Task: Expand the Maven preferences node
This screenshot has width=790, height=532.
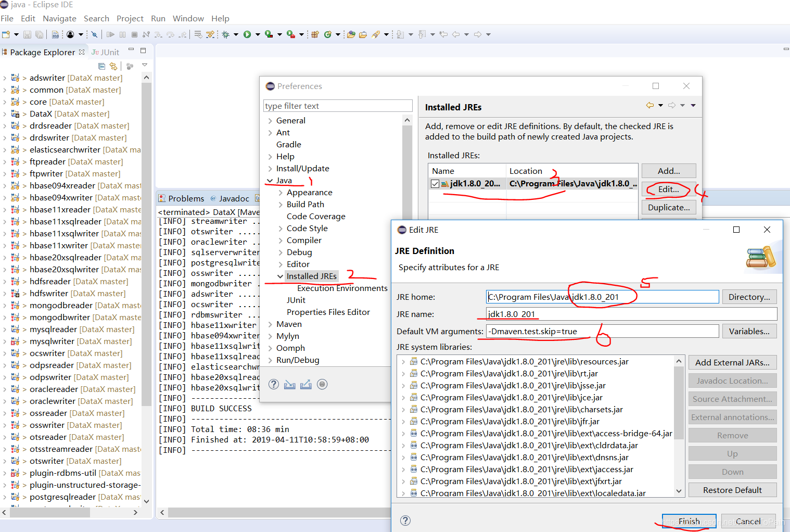Action: pos(270,324)
